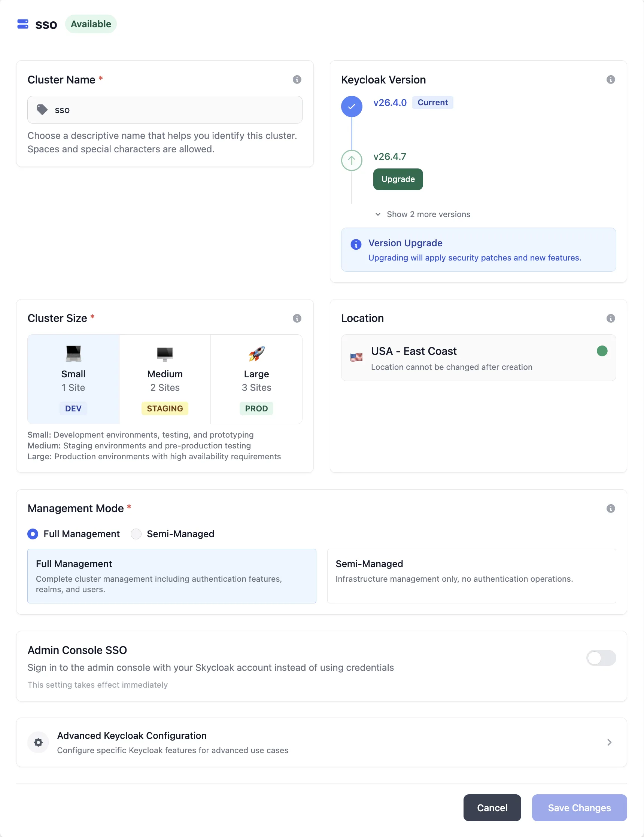Viewport: 644px width, 837px height.
Task: Select the Full Management radio button
Action: (33, 534)
